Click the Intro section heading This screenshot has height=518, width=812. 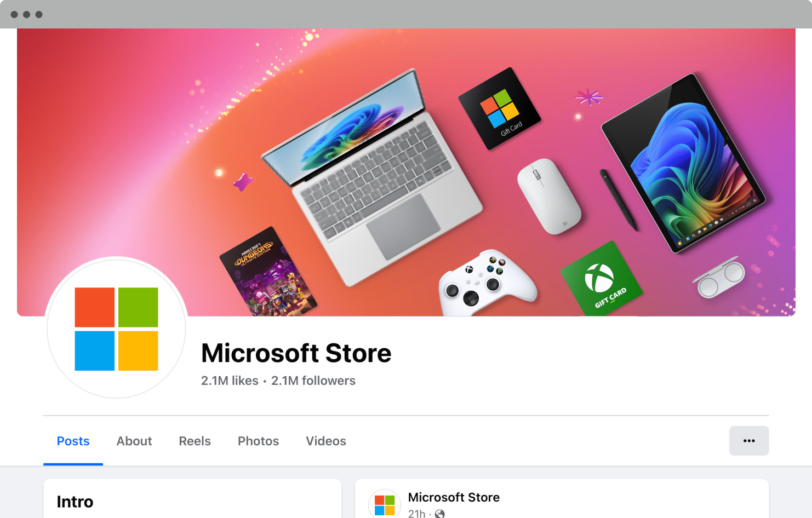click(x=75, y=502)
